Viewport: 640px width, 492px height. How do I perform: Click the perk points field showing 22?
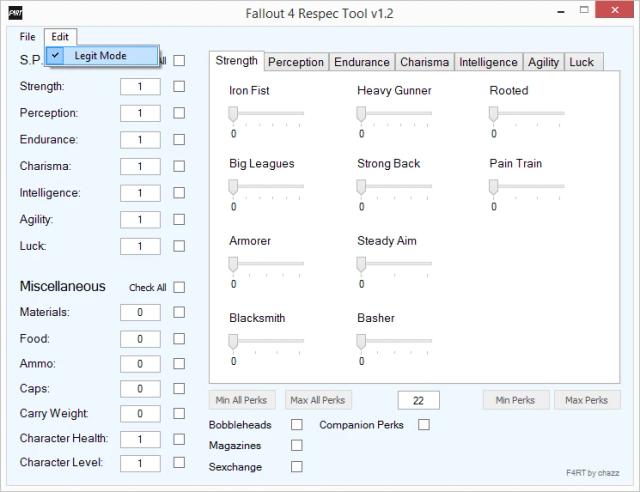coord(418,400)
